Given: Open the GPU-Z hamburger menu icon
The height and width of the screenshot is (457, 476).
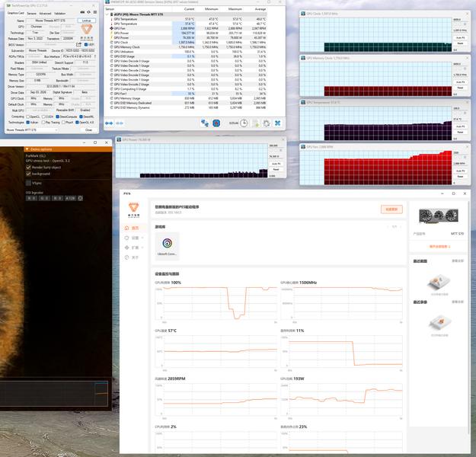Looking at the screenshot, I should [95, 12].
